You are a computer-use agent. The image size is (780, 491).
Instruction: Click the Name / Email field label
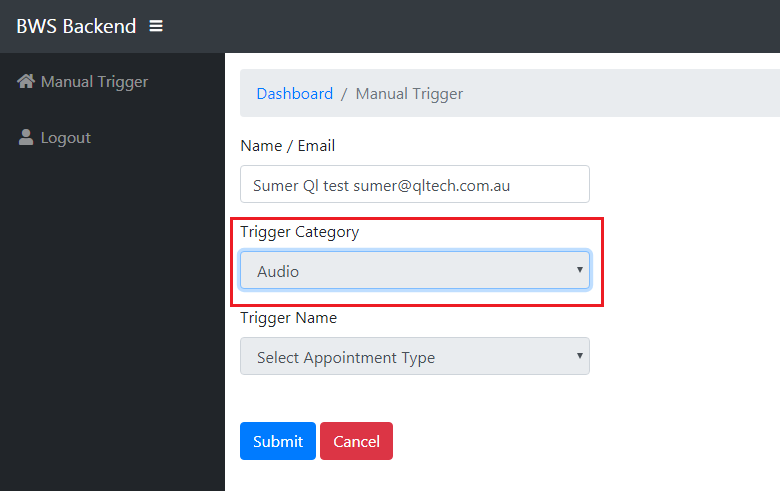click(x=288, y=146)
